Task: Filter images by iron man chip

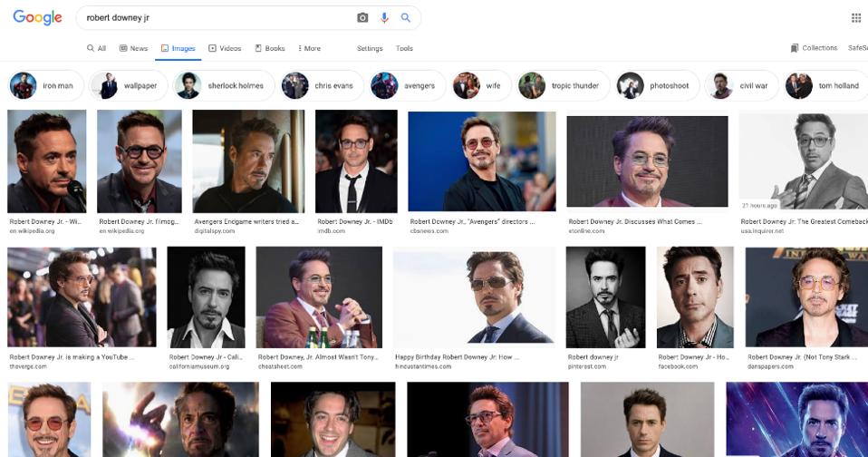Action: [45, 86]
